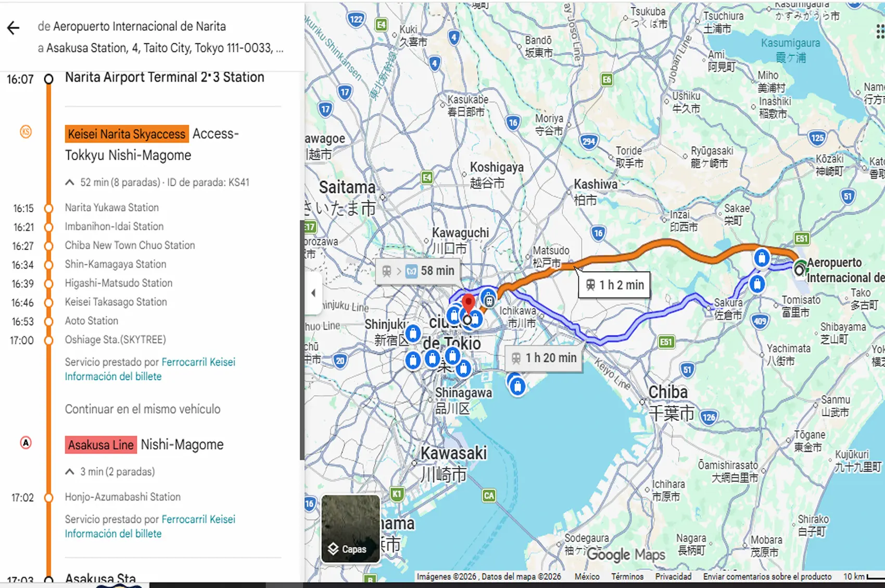Click the E6 expressway shield

click(x=606, y=80)
